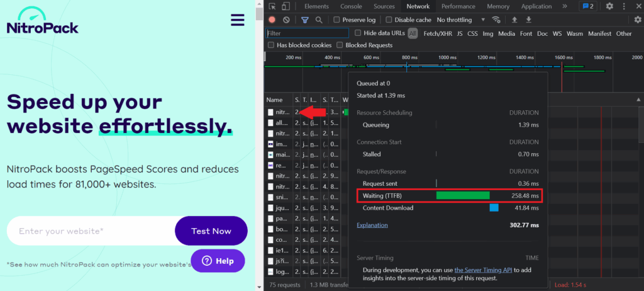Select the All request type filter
644x291 pixels.
(x=413, y=34)
